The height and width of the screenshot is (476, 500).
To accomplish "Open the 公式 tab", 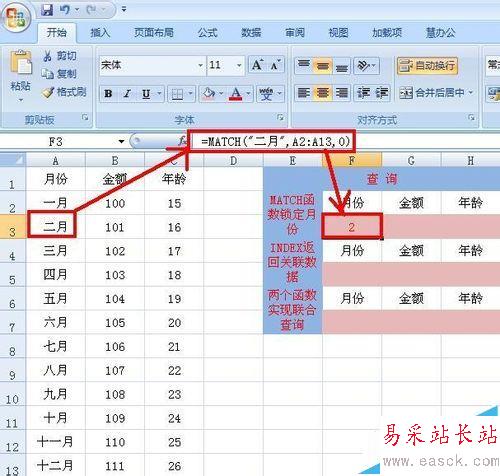I will coord(208,33).
